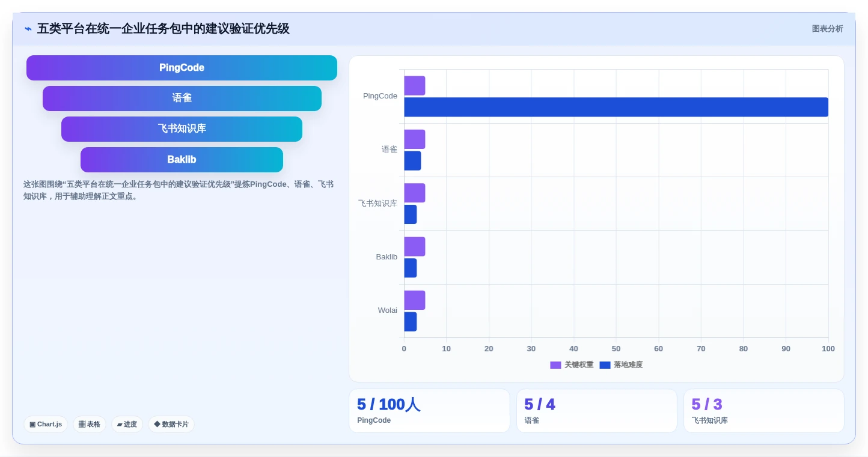Click the 语雀 落地难度 blue bar
This screenshot has width=868, height=457.
[x=412, y=161]
